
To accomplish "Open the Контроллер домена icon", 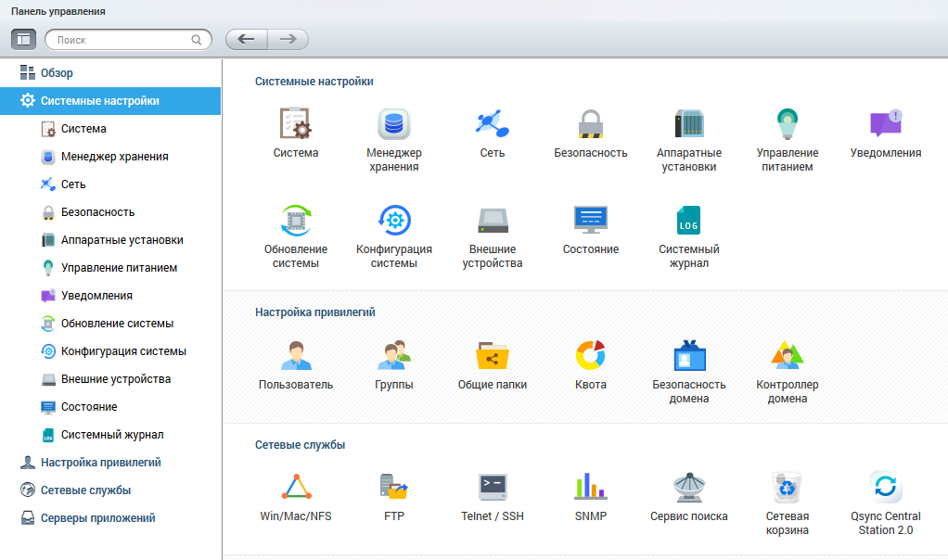I will pyautogui.click(x=788, y=356).
